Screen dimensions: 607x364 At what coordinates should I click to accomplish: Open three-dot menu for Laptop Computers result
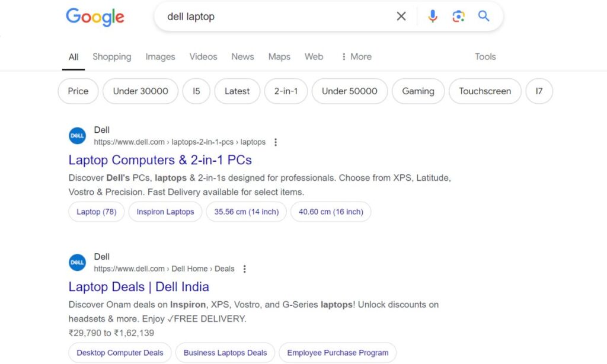coord(276,142)
